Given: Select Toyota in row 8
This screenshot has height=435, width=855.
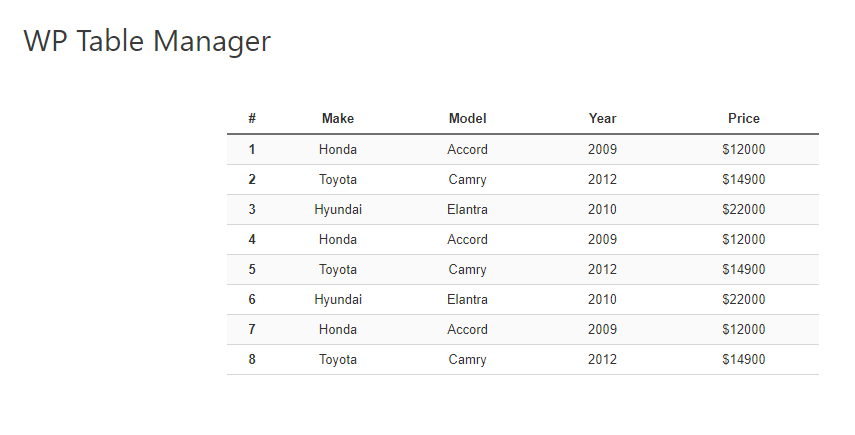Looking at the screenshot, I should point(338,359).
